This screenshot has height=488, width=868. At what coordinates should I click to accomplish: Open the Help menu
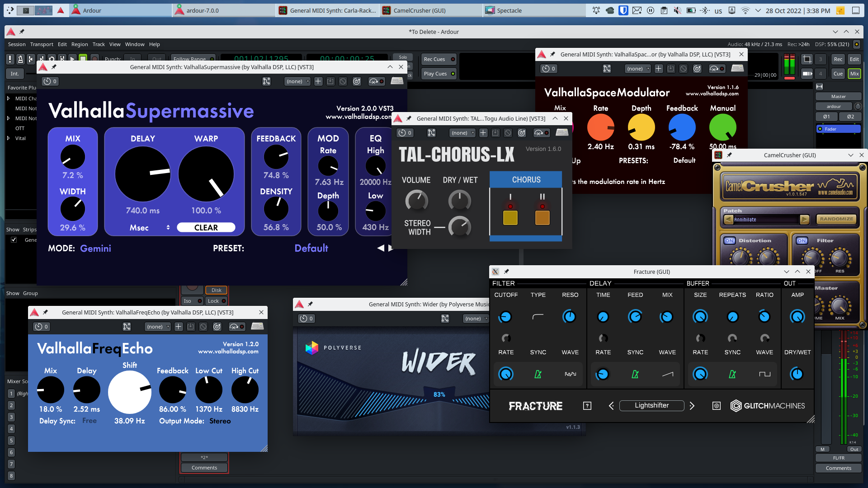pyautogui.click(x=155, y=44)
